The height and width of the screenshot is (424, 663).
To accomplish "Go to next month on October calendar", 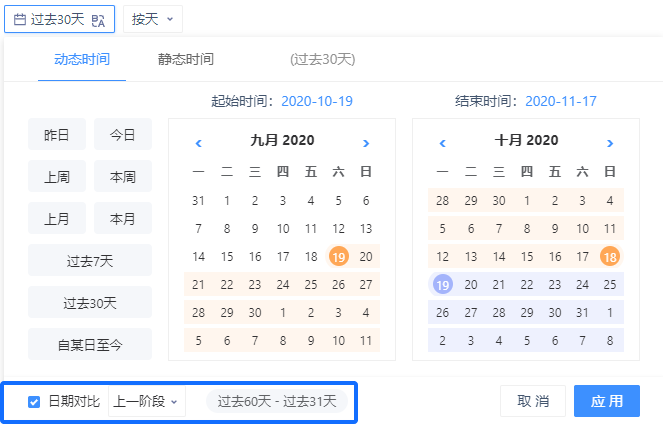I will tap(610, 144).
